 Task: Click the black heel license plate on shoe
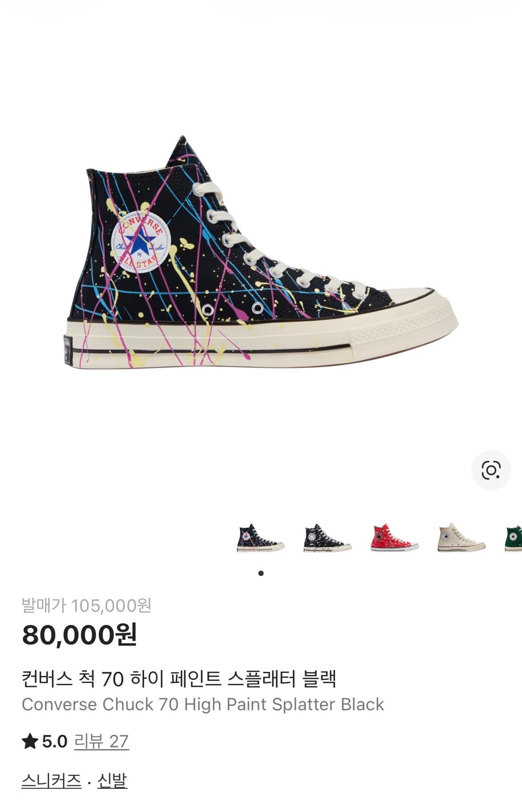tap(67, 351)
